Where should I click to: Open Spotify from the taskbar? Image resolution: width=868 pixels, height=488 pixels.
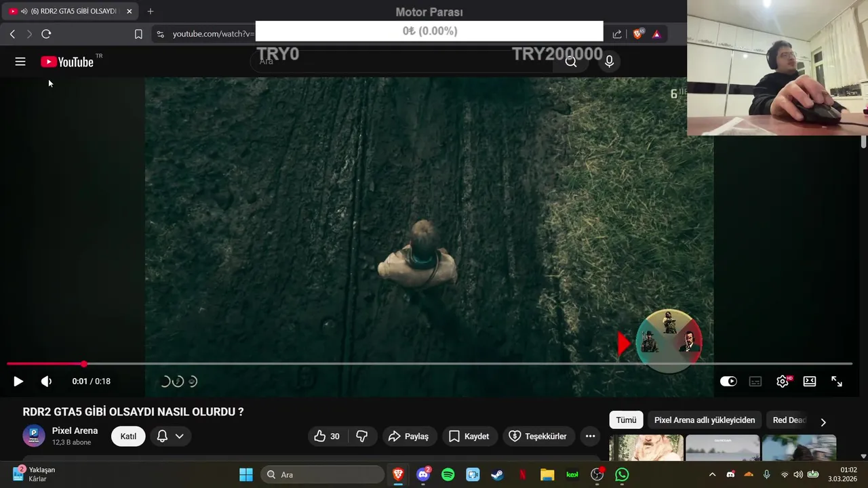click(x=448, y=474)
